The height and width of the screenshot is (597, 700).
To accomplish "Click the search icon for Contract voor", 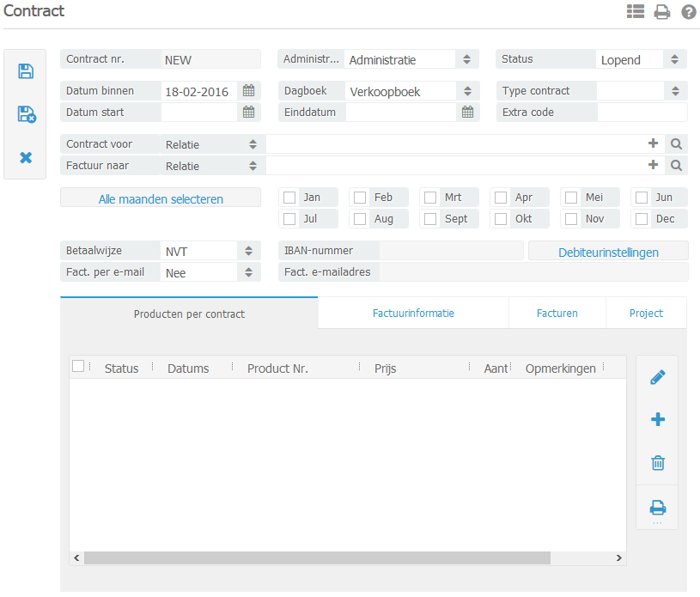I will coord(676,144).
